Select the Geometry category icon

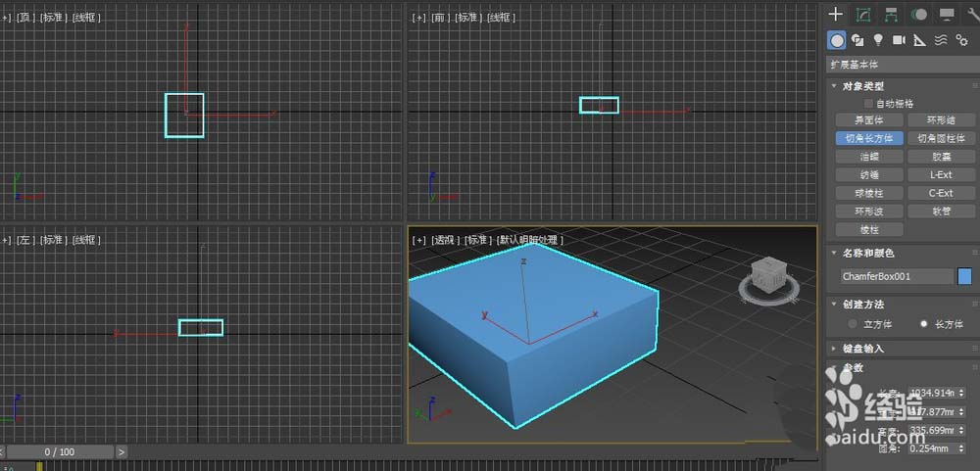tap(836, 40)
